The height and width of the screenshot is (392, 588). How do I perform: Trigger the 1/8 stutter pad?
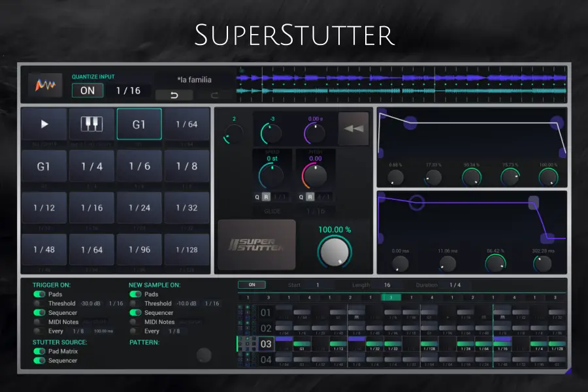[187, 166]
